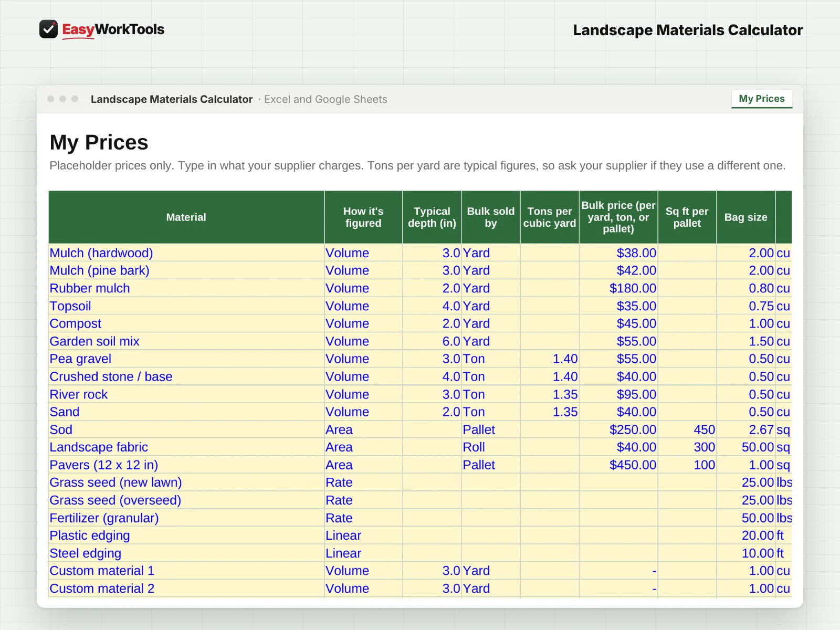840x630 pixels.
Task: Select the How it's figured header
Action: point(363,217)
